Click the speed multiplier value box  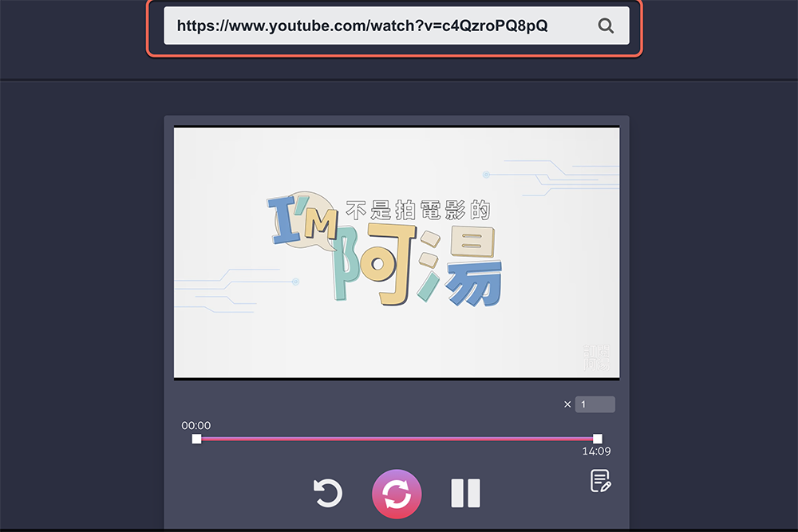[595, 404]
